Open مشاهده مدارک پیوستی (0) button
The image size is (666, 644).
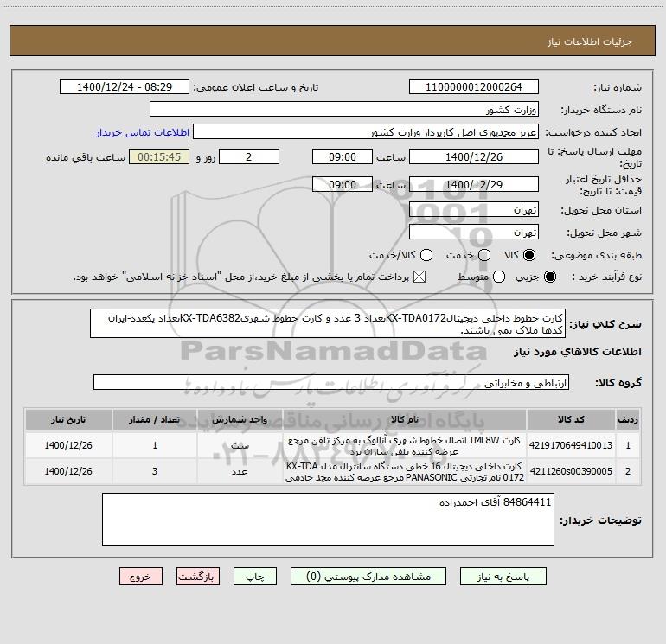coord(368,577)
